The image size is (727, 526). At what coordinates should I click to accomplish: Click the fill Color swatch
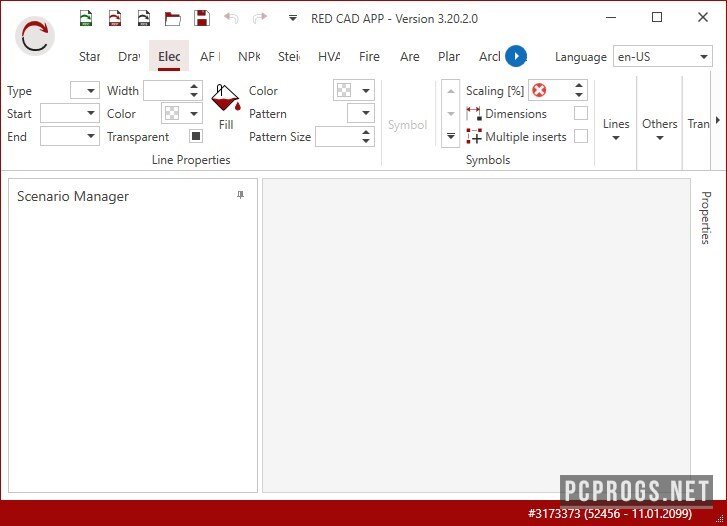(344, 90)
